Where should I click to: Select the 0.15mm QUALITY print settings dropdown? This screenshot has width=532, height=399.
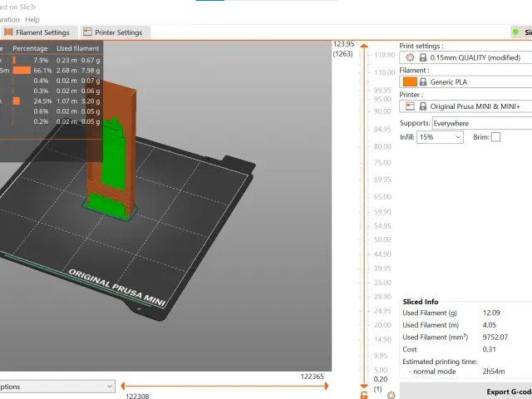[465, 57]
